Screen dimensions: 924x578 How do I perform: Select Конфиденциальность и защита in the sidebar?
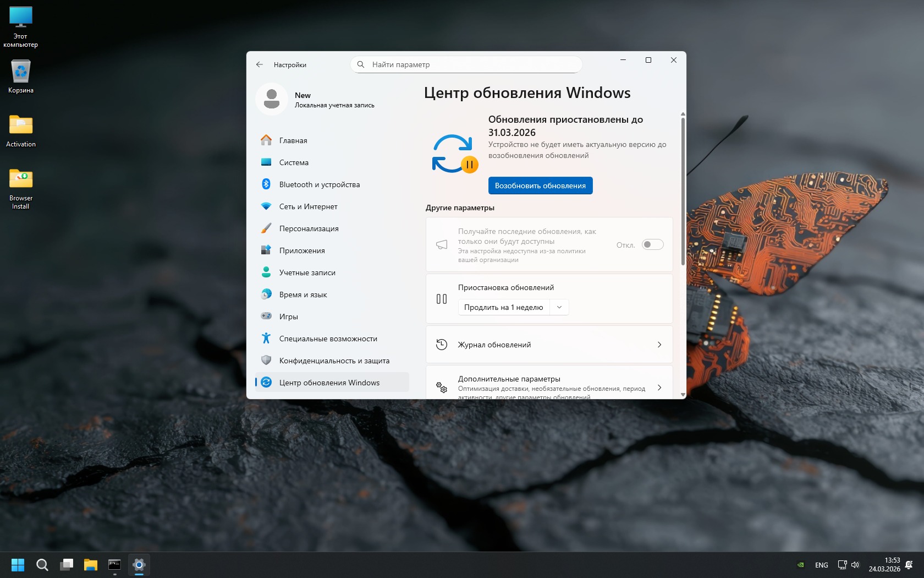[334, 361]
